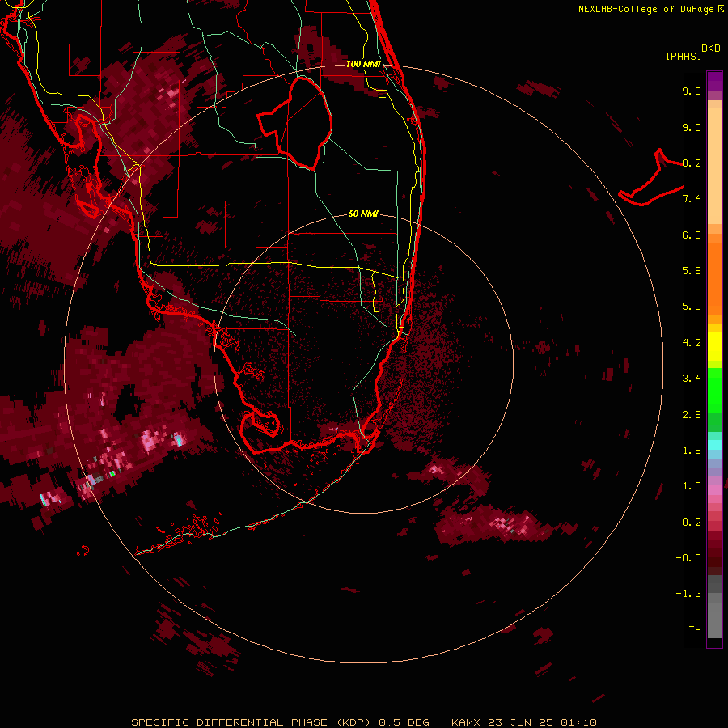The image size is (728, 728).
Task: Click the 1.8 value on the color scale
Action: point(692,451)
